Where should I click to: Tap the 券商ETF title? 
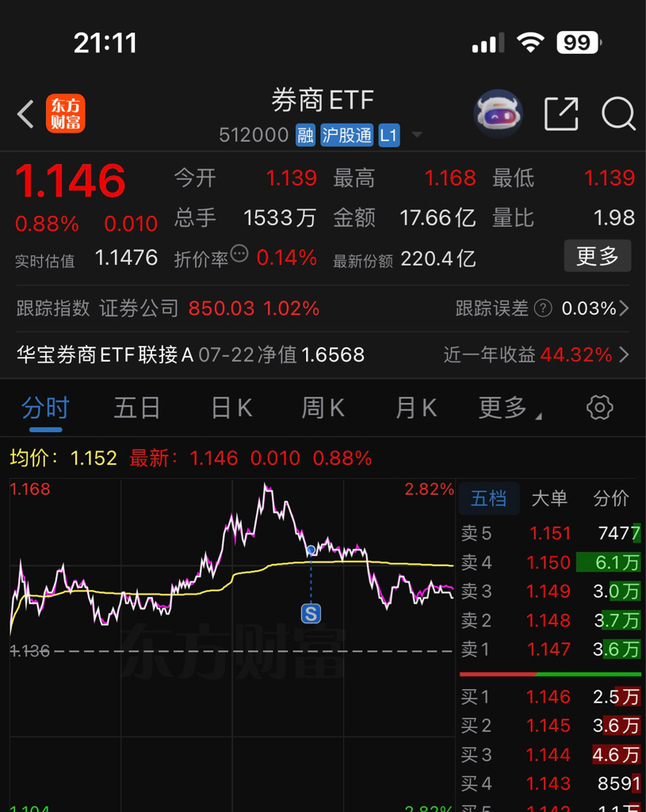point(323,100)
